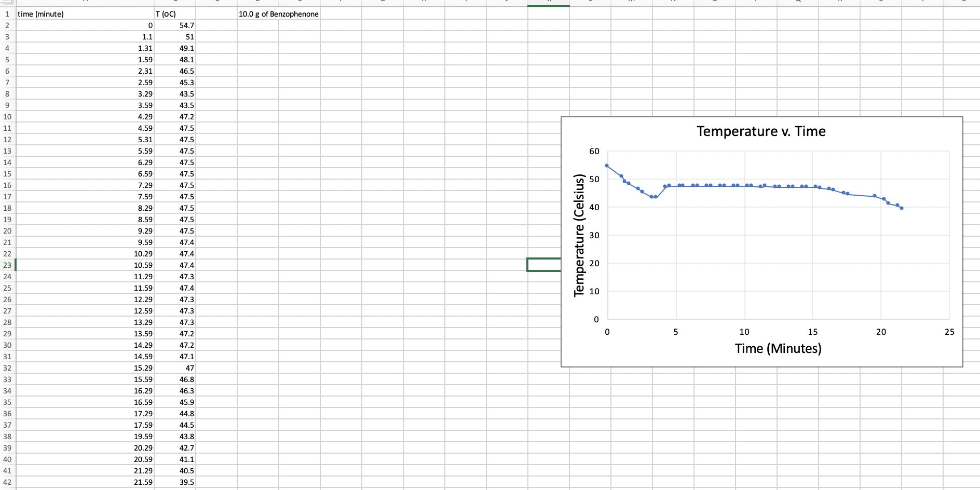The image size is (980, 490).
Task: Select the chart title "Temperature v. Time"
Action: [x=761, y=131]
